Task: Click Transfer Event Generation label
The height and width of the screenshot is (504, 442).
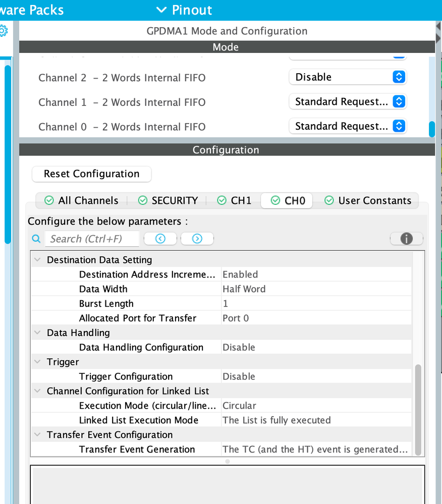Action: pyautogui.click(x=137, y=450)
